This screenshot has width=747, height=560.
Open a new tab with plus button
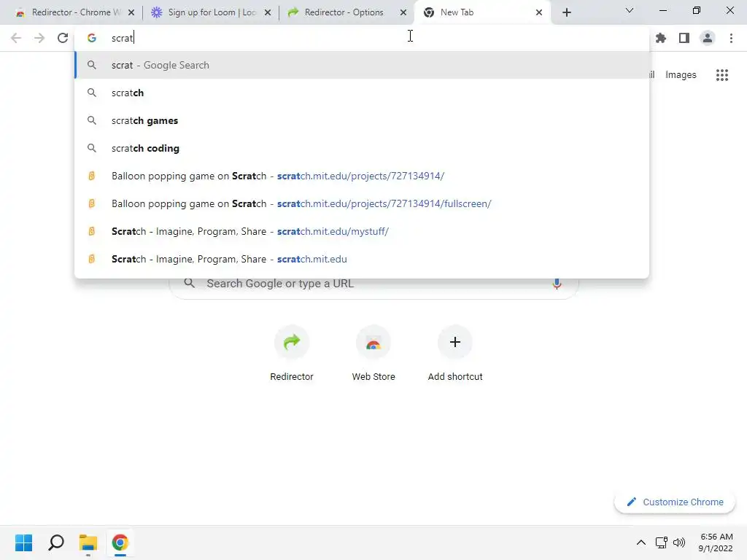coord(566,12)
